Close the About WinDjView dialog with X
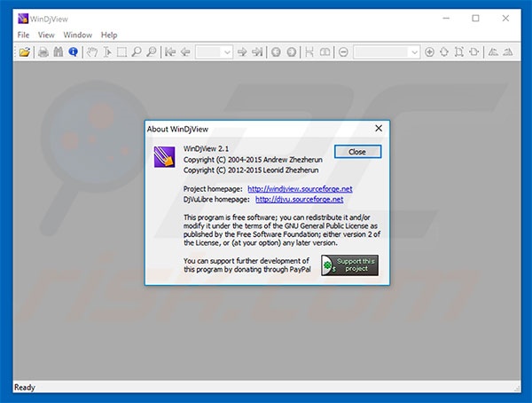The height and width of the screenshot is (403, 532). click(x=379, y=129)
